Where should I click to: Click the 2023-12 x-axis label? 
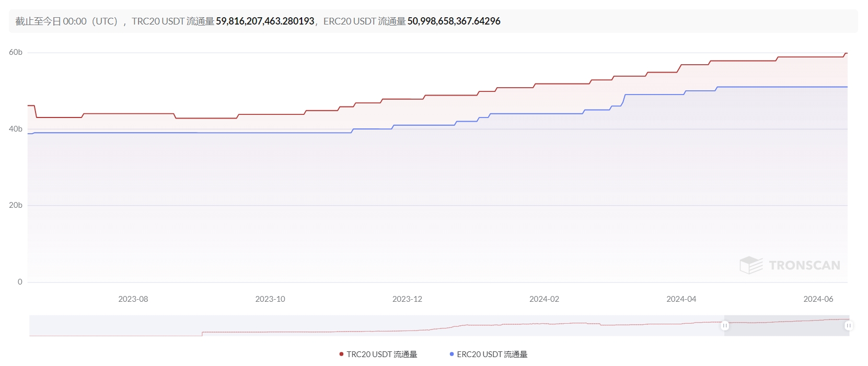[x=407, y=299]
